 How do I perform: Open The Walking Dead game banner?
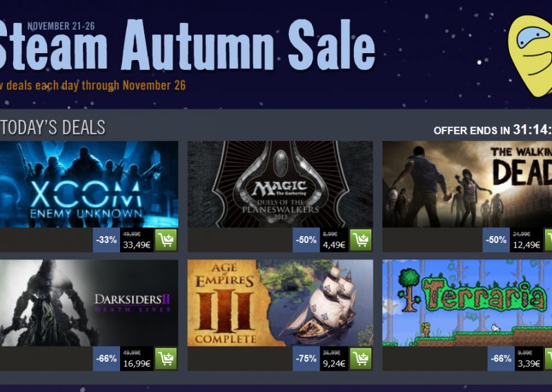(x=467, y=184)
